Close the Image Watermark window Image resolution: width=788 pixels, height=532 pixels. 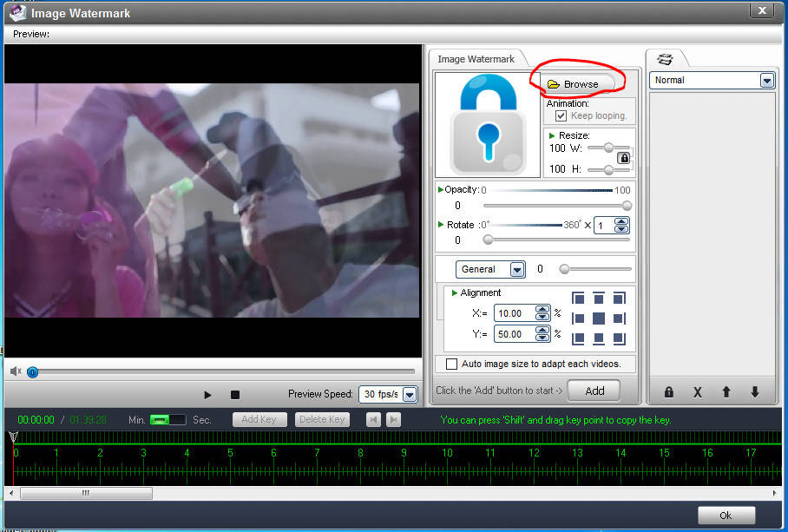(762, 10)
